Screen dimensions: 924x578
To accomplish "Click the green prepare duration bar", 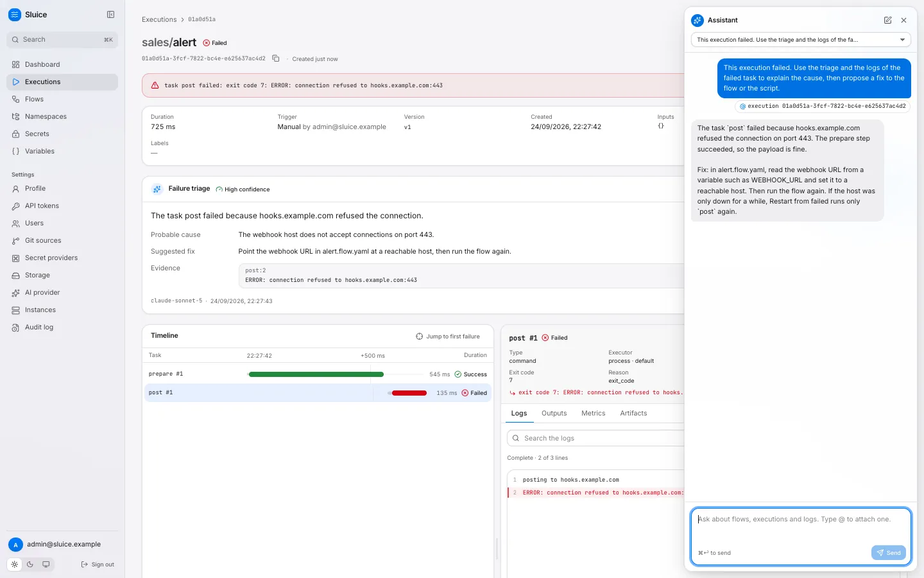I will tap(316, 374).
